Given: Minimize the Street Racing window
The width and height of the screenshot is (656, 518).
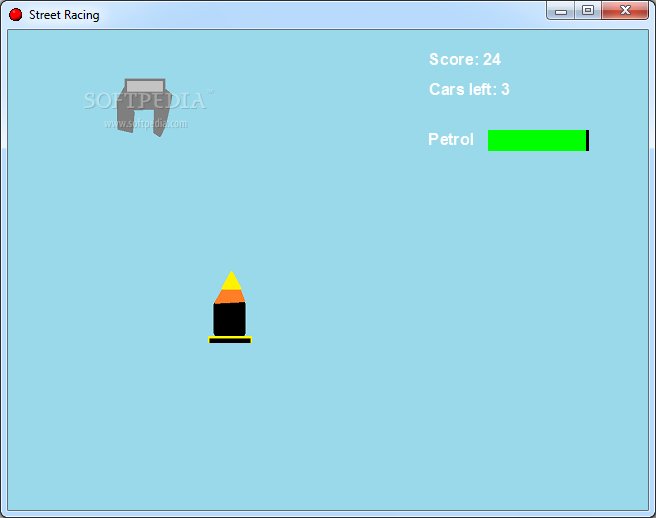Looking at the screenshot, I should 561,11.
